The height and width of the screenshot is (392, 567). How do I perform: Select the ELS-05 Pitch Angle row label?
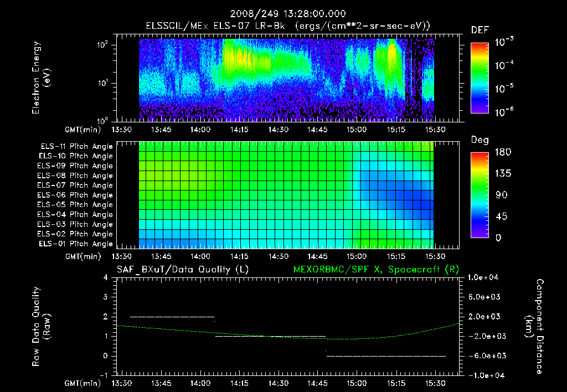point(75,205)
